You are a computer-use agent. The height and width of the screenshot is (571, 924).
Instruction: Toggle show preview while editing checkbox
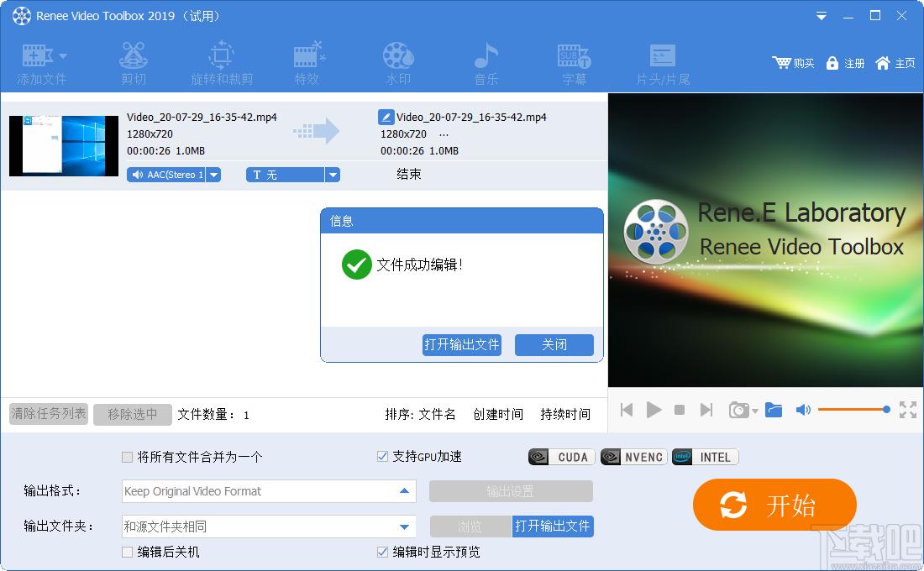pyautogui.click(x=382, y=553)
